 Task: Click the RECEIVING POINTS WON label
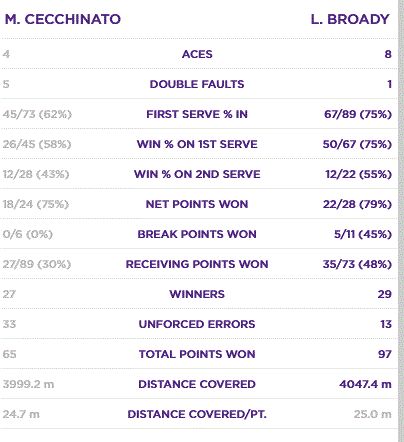click(197, 264)
